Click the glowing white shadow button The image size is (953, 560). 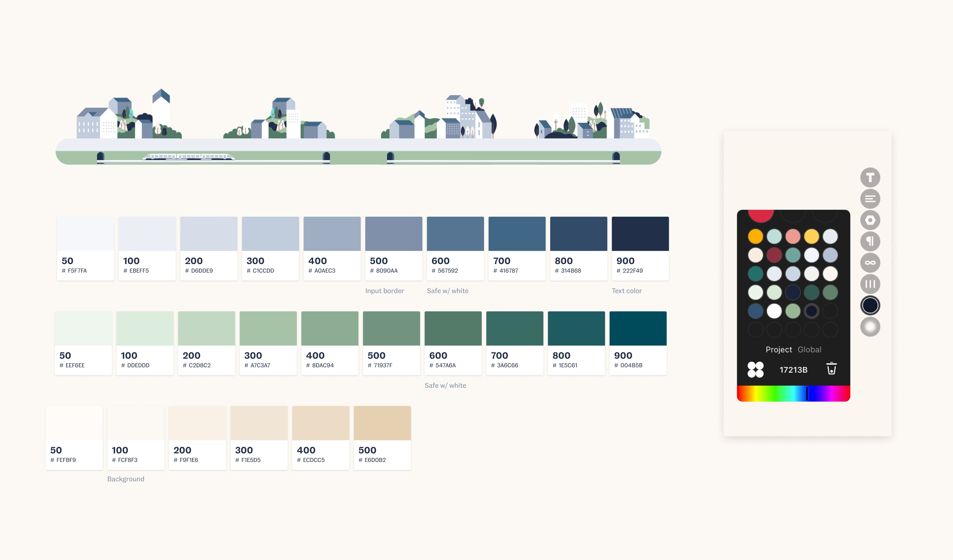[x=870, y=327]
